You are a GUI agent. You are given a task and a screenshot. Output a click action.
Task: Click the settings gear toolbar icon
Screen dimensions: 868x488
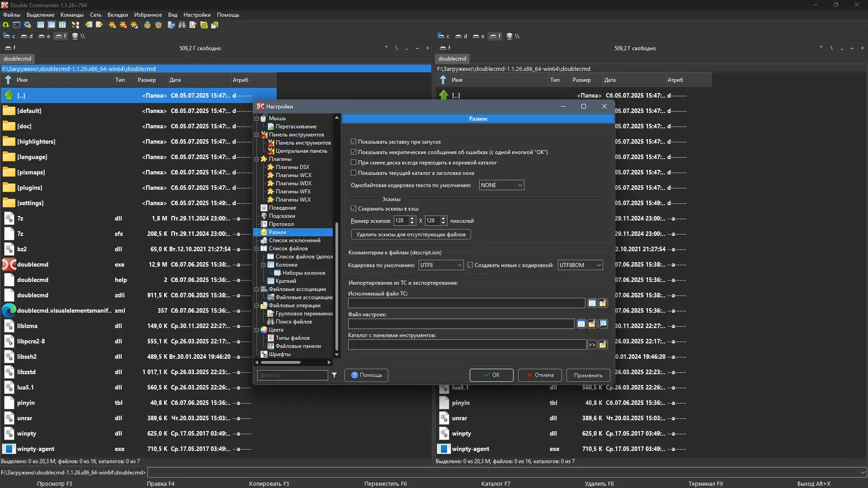tap(28, 25)
